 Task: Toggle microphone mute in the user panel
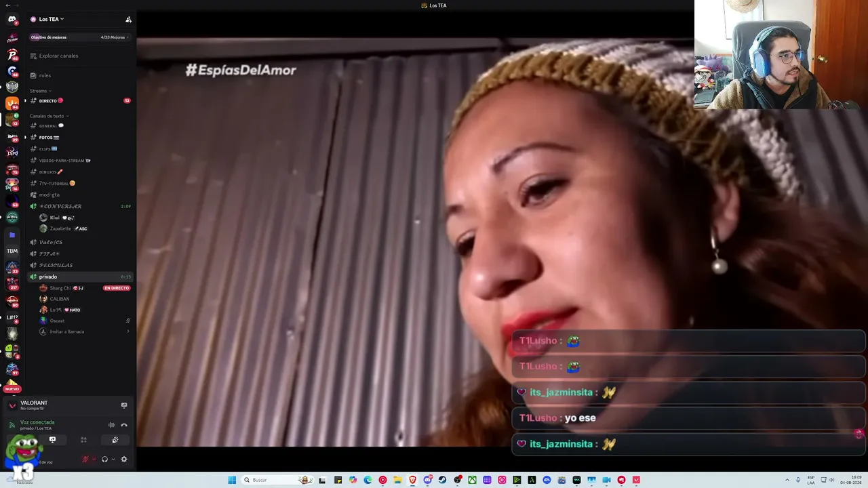point(85,460)
